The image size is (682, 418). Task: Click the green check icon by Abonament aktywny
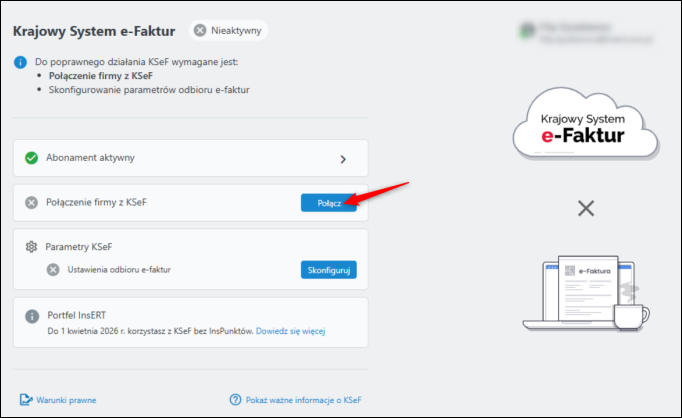coord(31,158)
